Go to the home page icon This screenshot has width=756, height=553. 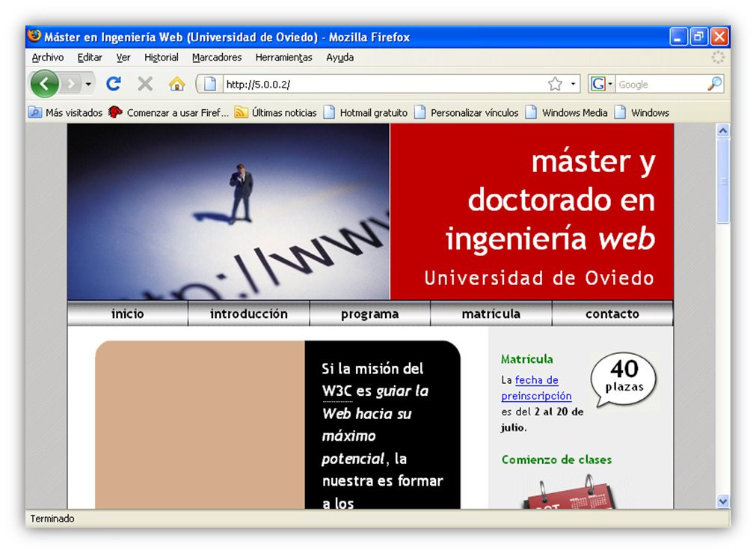tap(177, 84)
